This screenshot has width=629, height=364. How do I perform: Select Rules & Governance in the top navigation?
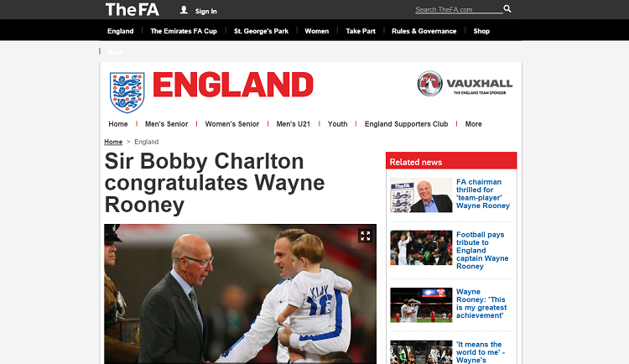[424, 31]
